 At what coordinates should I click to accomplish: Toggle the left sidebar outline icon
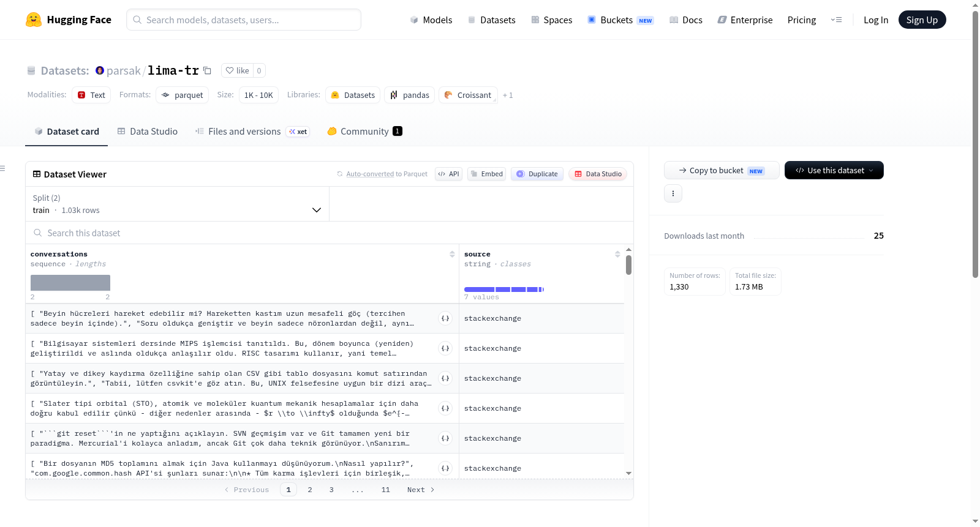coord(3,168)
